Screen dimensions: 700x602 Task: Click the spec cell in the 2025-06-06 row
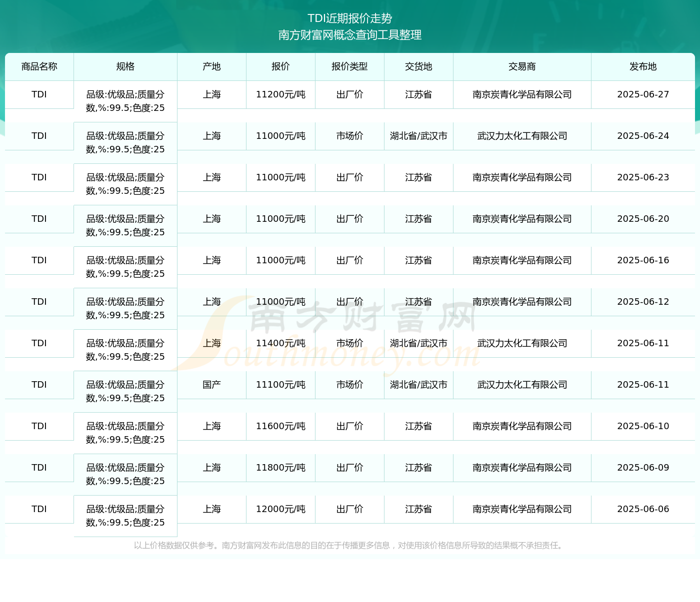[x=125, y=516]
